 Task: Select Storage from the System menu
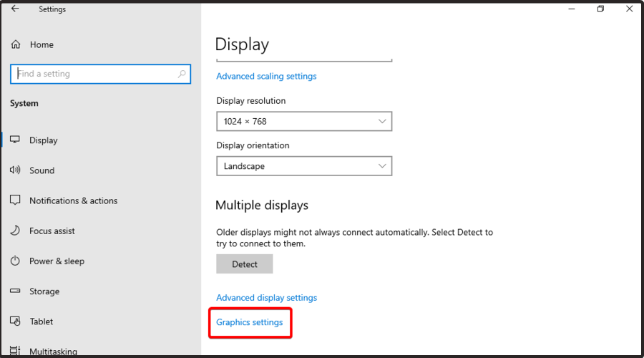click(x=44, y=291)
